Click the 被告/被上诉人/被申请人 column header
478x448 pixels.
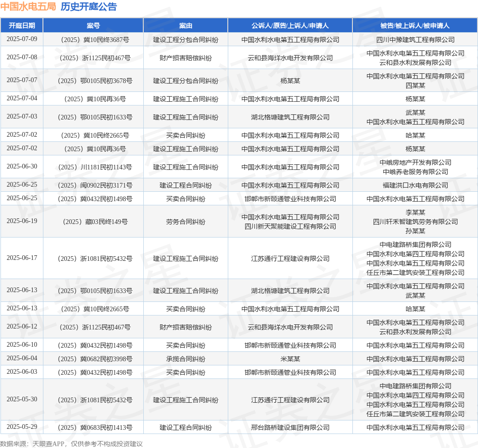pos(415,26)
